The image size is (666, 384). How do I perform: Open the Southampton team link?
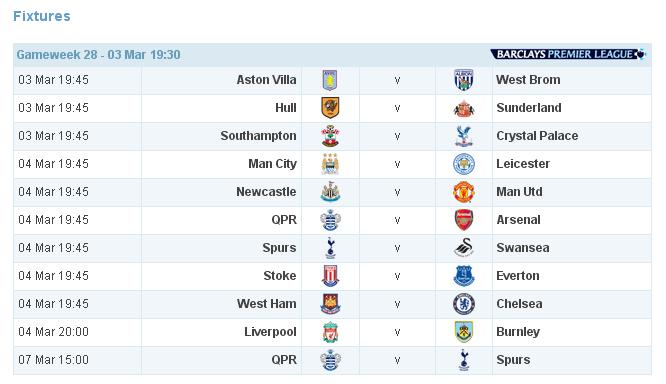258,136
